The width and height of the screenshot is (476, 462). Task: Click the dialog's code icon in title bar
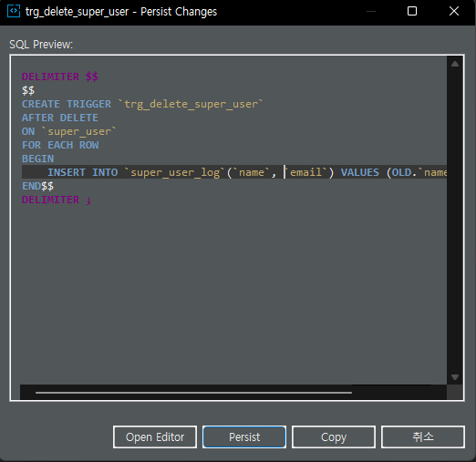(x=14, y=11)
